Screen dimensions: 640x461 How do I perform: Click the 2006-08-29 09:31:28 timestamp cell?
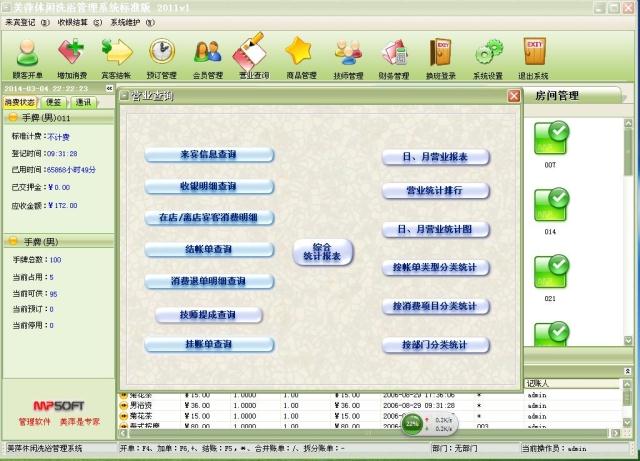tap(419, 405)
